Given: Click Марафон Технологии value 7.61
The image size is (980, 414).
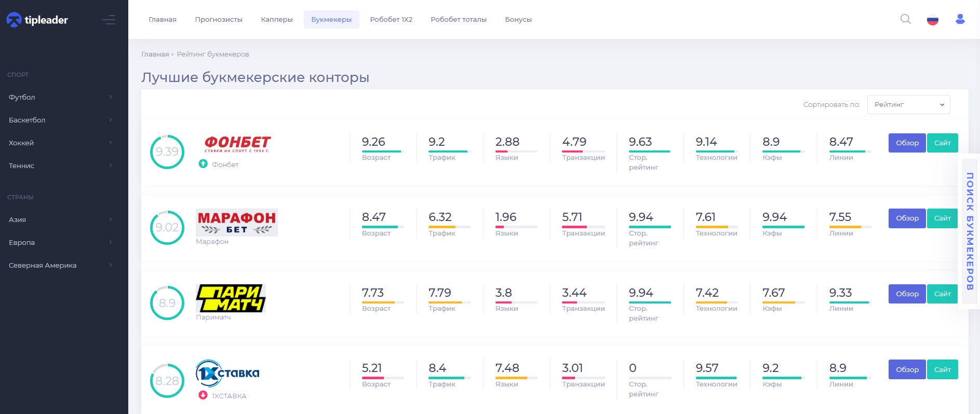Looking at the screenshot, I should pos(706,217).
